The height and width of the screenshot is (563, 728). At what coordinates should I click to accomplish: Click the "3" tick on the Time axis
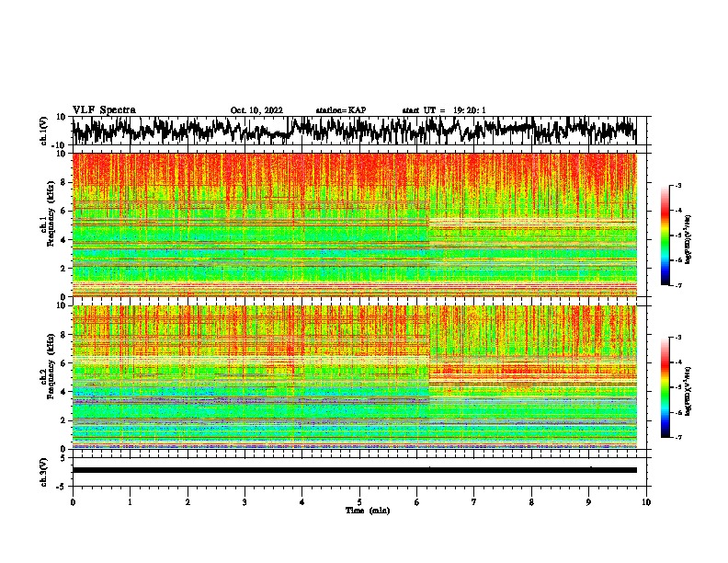tap(245, 502)
